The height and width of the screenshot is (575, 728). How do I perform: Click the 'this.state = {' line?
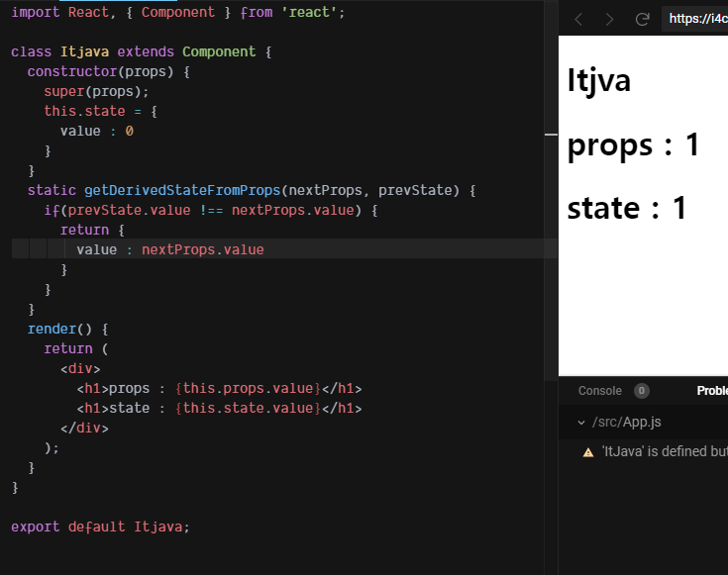coord(100,112)
